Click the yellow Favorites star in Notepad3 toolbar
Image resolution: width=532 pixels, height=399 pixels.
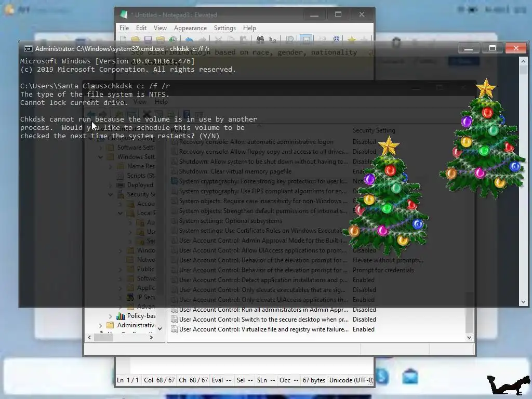tap(352, 39)
